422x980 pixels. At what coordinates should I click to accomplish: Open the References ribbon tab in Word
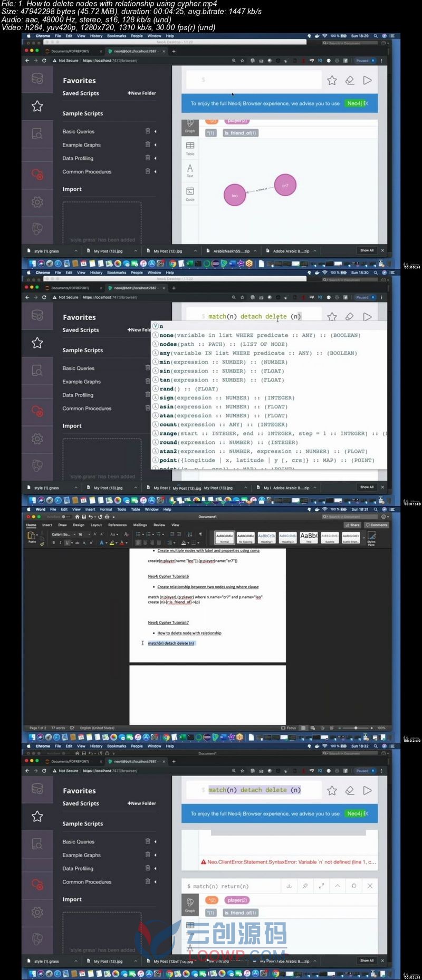[117, 525]
